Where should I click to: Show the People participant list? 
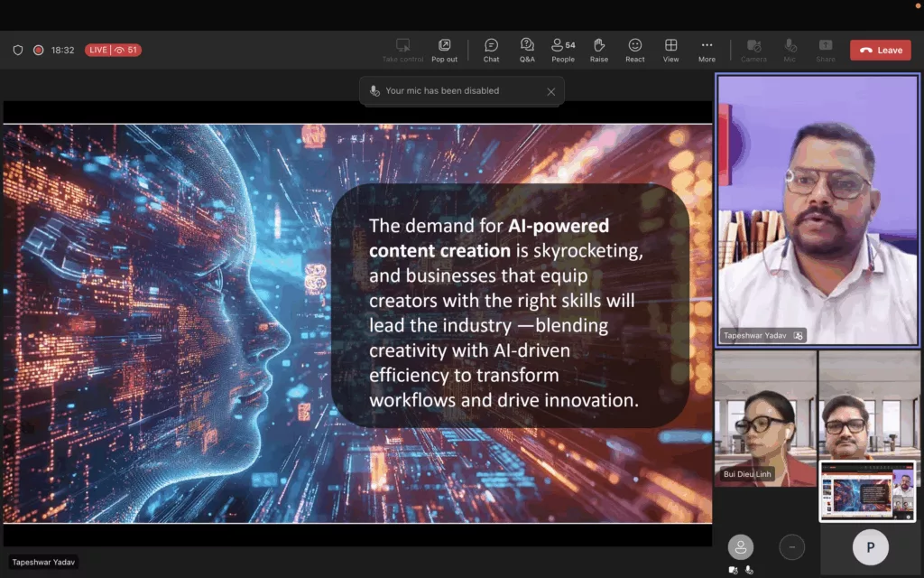coord(563,50)
